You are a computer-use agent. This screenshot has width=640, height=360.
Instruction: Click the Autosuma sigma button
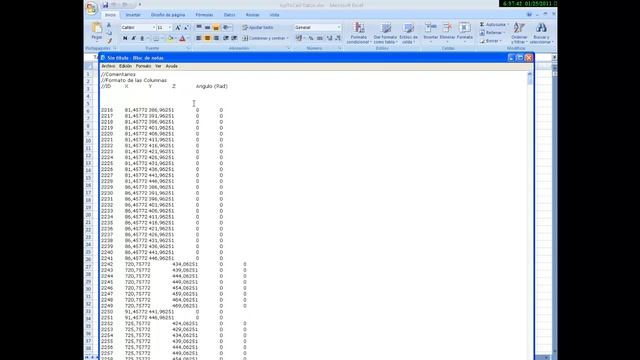point(493,24)
